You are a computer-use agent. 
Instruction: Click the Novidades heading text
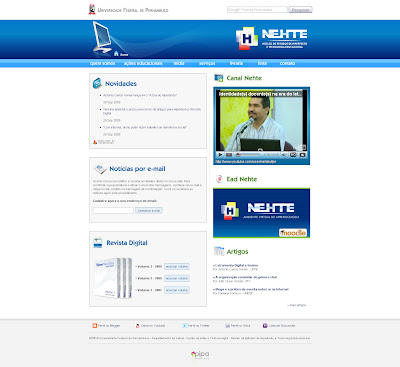(x=121, y=84)
